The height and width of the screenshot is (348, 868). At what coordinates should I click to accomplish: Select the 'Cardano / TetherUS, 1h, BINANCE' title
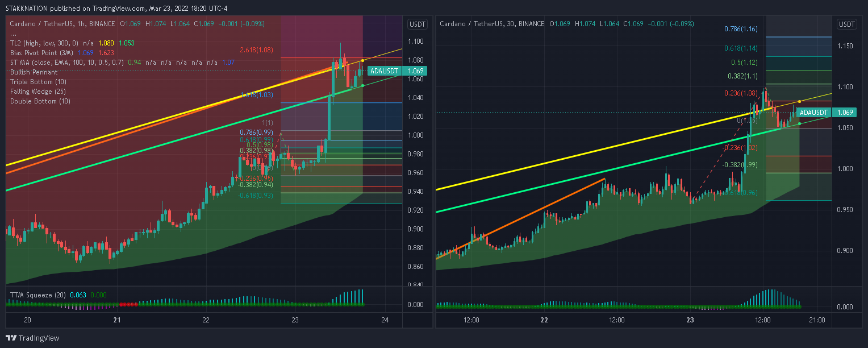pos(61,24)
